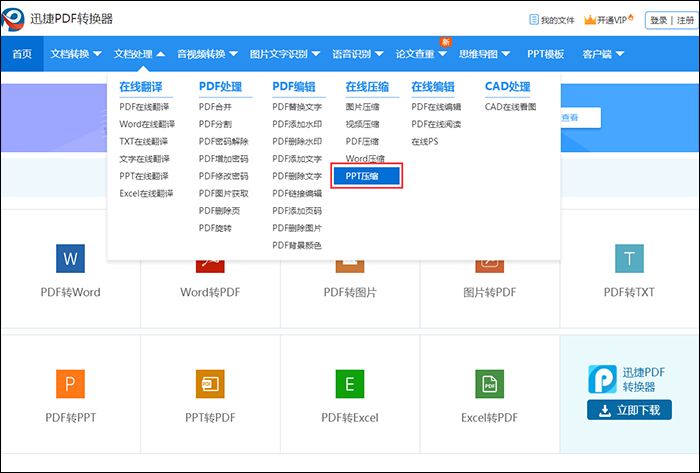Open PDF删除水印 entry
The image size is (700, 473).
pyautogui.click(x=297, y=141)
